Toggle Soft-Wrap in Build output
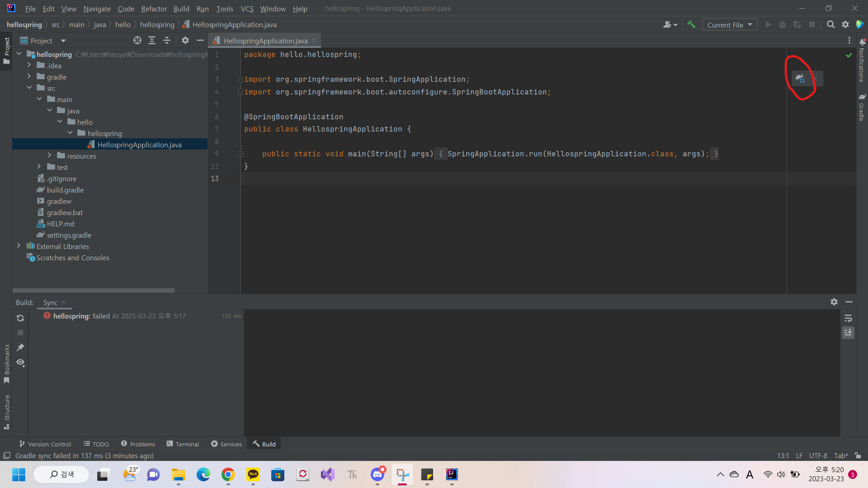The height and width of the screenshot is (488, 868). tap(848, 318)
